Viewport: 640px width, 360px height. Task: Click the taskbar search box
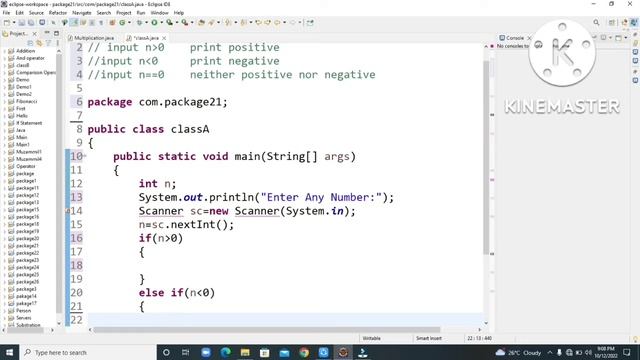pyautogui.click(x=88, y=352)
